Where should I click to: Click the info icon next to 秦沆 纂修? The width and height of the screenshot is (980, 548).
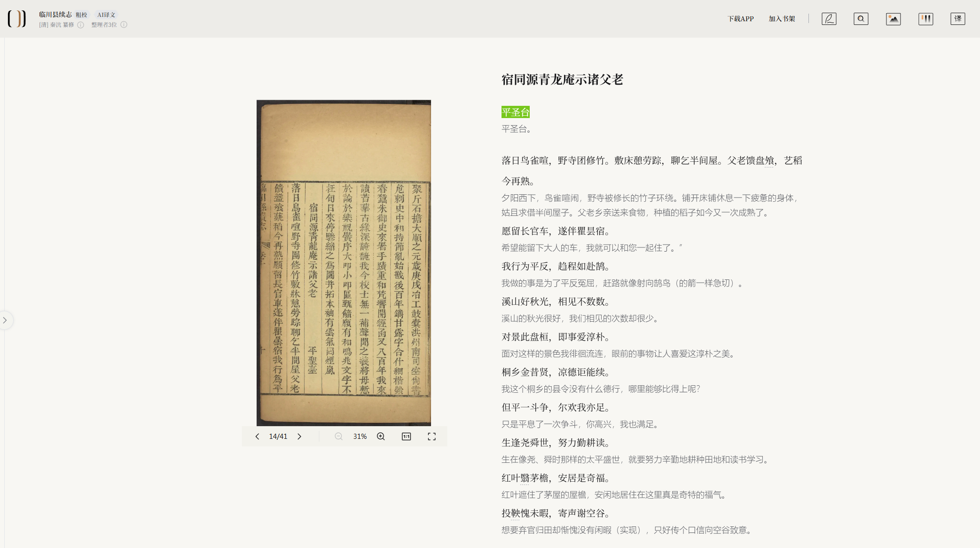pyautogui.click(x=80, y=25)
